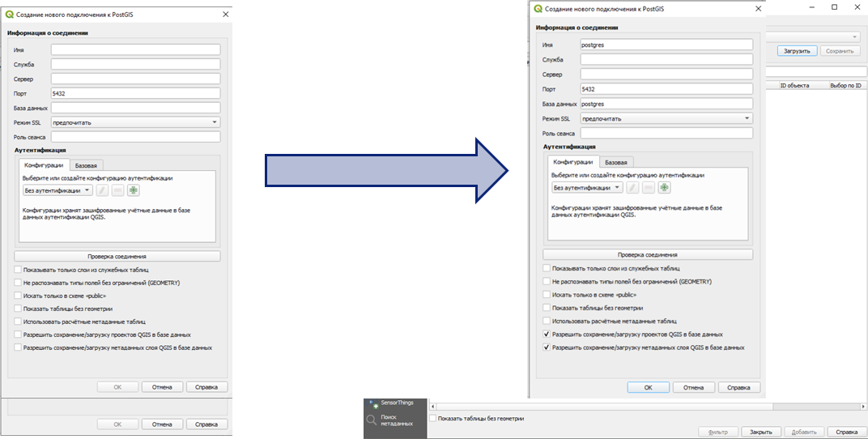Select Конфигурации tab in postgres dialog

click(573, 162)
